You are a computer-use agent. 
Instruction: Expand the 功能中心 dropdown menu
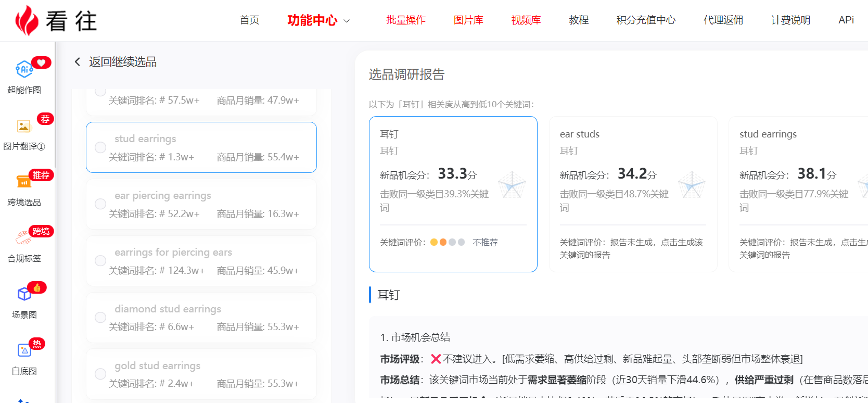[x=318, y=20]
